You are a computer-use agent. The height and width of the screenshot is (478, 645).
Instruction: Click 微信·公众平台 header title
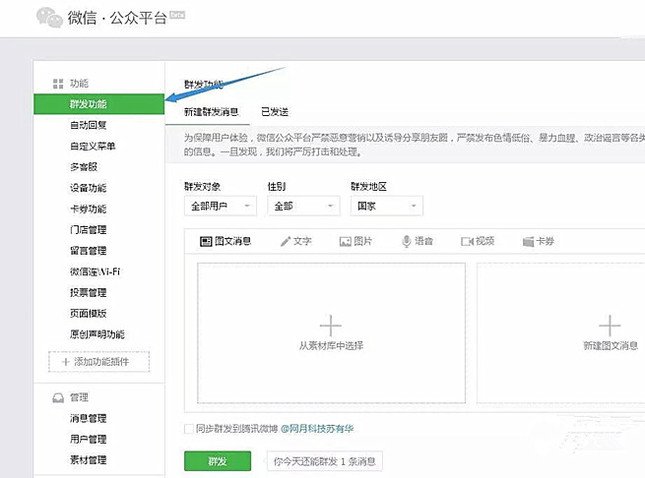pos(117,18)
